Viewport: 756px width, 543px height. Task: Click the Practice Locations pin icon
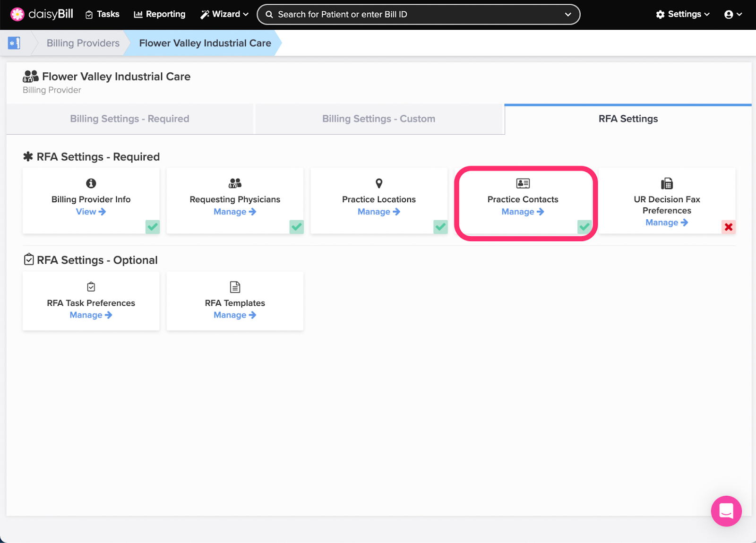[x=379, y=183]
